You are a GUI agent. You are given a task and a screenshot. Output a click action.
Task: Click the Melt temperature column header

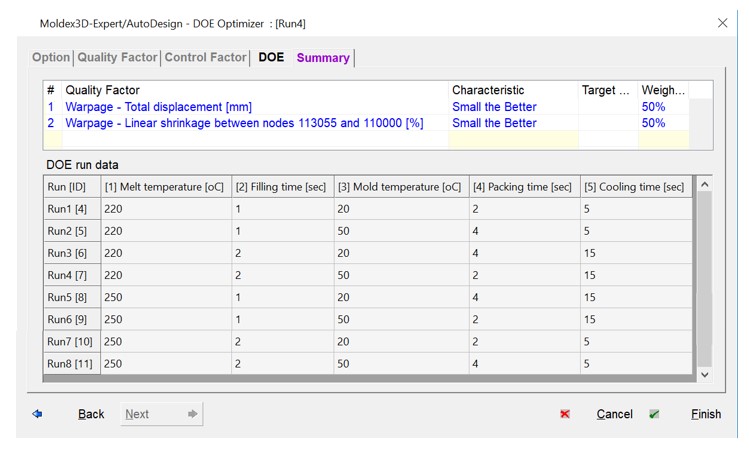coord(165,187)
